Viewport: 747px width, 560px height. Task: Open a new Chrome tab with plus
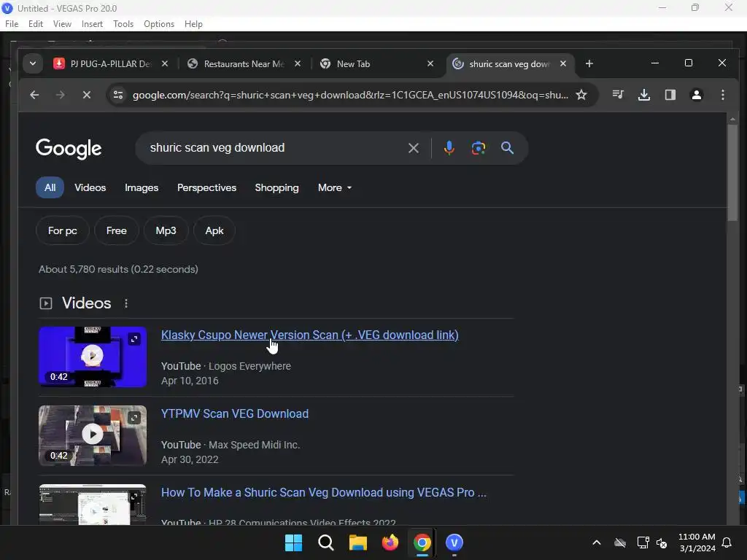(589, 63)
